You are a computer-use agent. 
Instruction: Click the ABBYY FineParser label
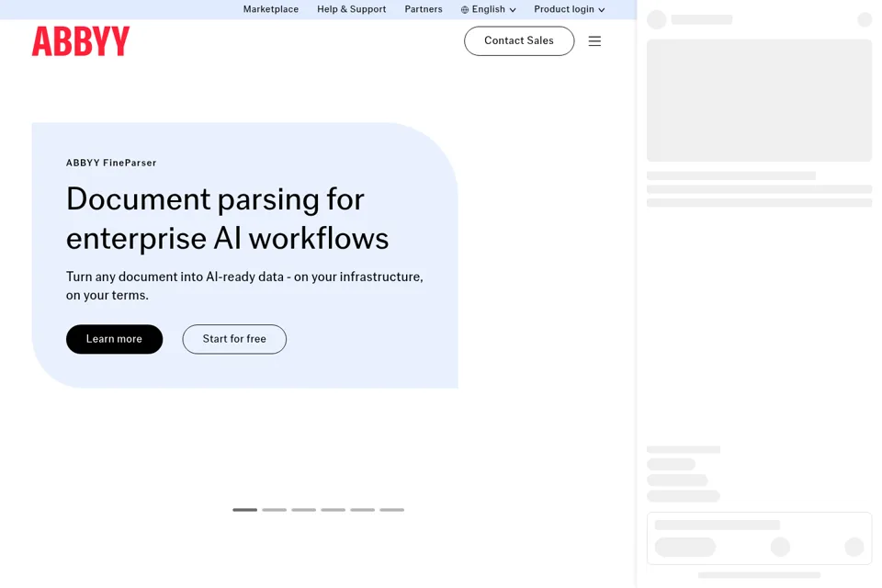click(111, 163)
